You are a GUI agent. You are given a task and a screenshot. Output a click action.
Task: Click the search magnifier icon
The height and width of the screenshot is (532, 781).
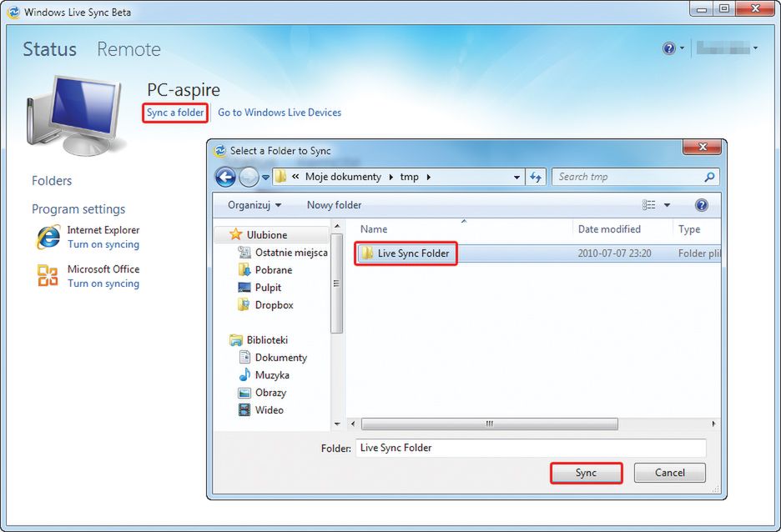(x=709, y=177)
